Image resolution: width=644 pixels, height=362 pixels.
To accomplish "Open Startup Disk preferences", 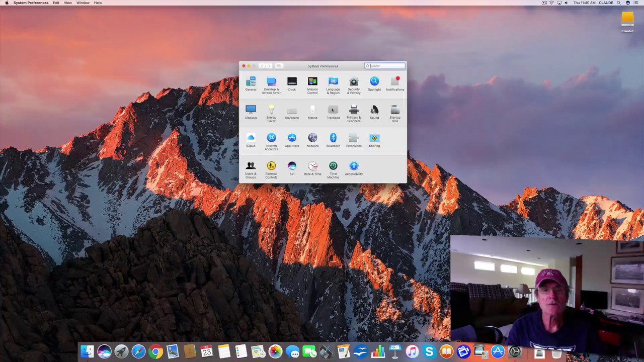I will [x=395, y=114].
